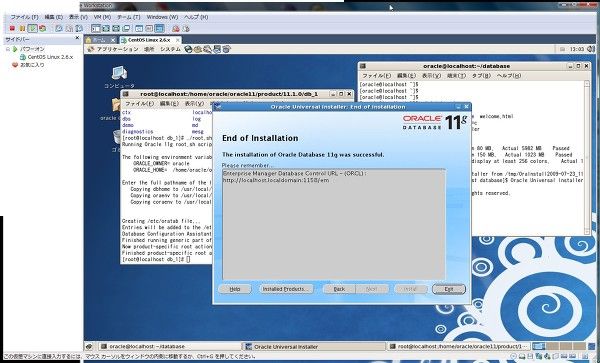Click the Installed Products... button
The height and width of the screenshot is (363, 600).
click(286, 289)
